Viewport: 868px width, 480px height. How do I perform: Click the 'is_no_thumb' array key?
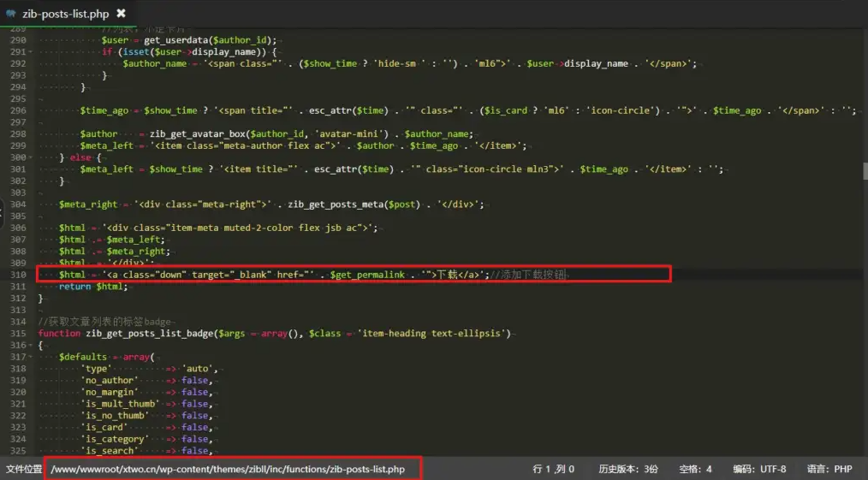115,415
